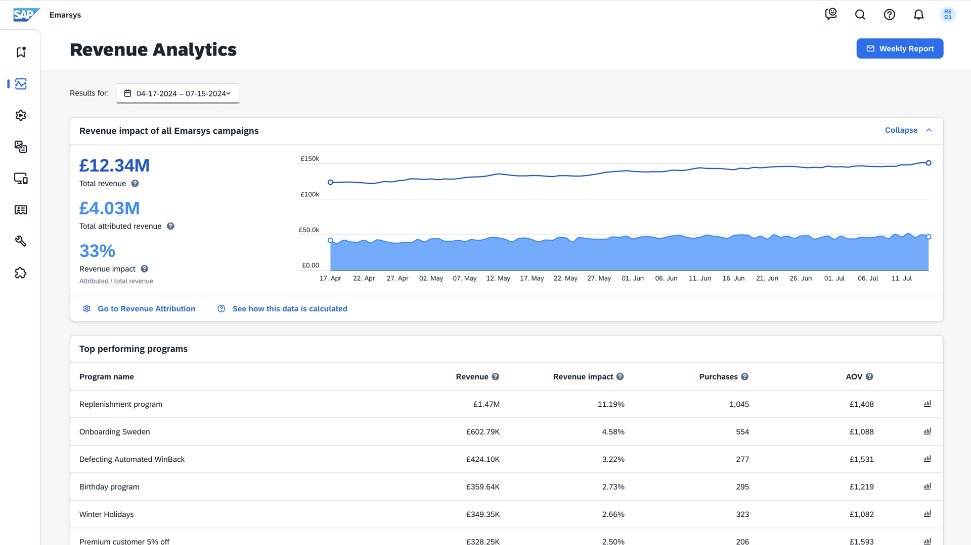Click the Revenue column header info icon
Viewport: 971px width, 545px height.
[x=496, y=377]
